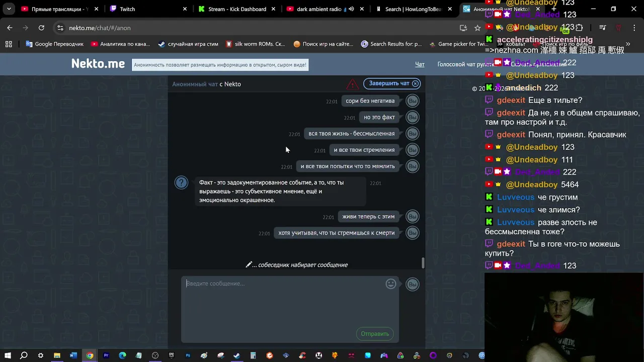Bookmark this page with the star icon

click(477, 28)
